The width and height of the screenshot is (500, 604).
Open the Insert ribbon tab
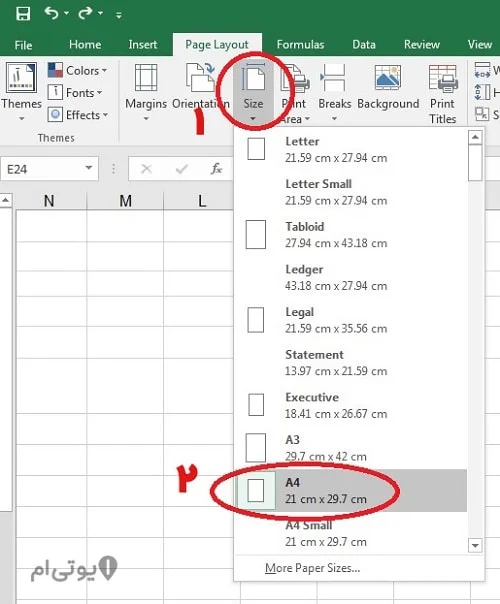pyautogui.click(x=143, y=45)
